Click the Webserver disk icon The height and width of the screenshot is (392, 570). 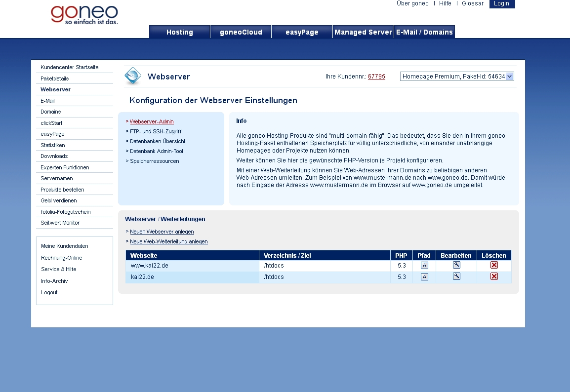tap(133, 76)
